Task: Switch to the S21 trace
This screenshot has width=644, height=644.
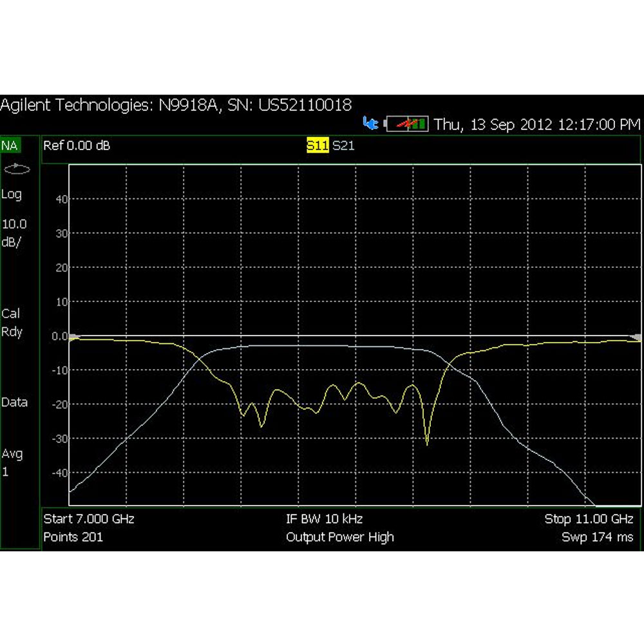Action: point(343,146)
